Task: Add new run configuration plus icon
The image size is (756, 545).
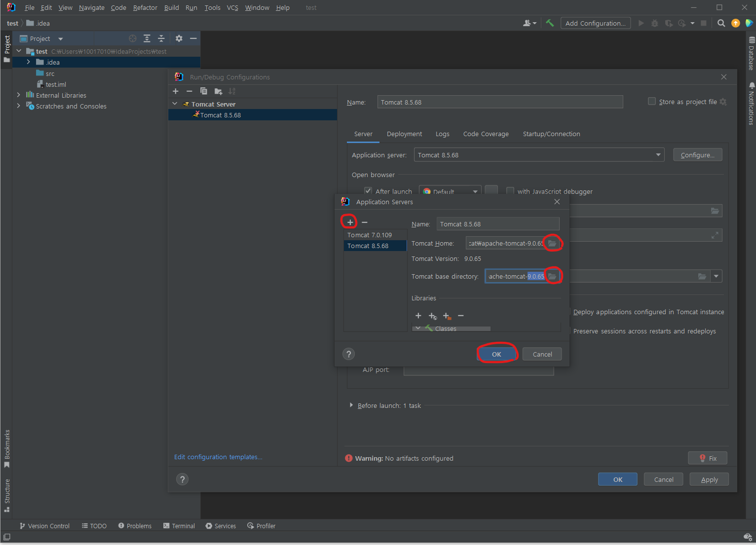Action: pyautogui.click(x=176, y=91)
